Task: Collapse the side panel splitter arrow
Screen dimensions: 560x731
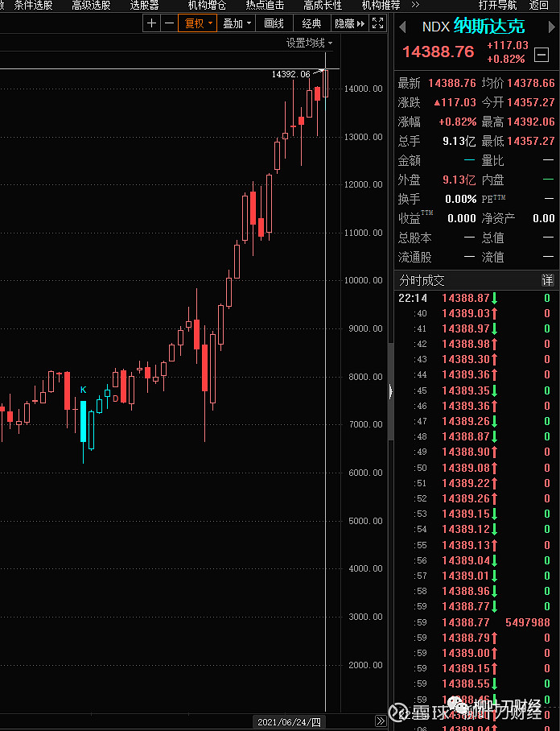Action: [x=390, y=391]
